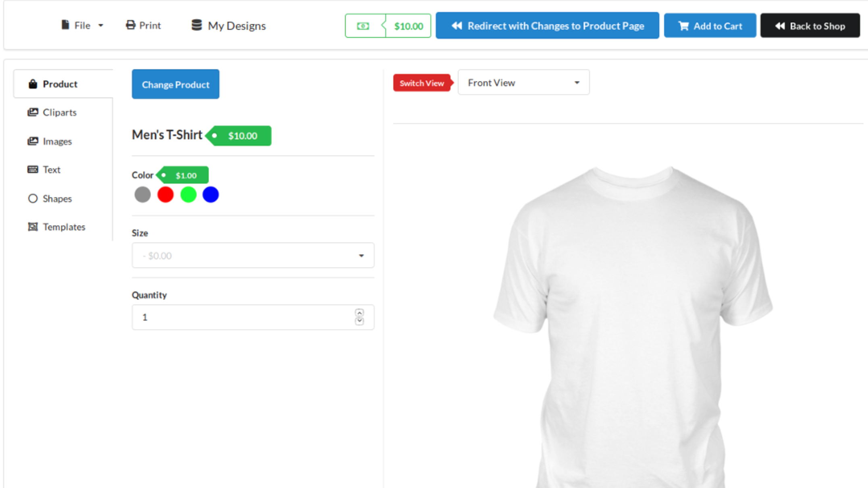Open the Front View selector

pyautogui.click(x=523, y=82)
